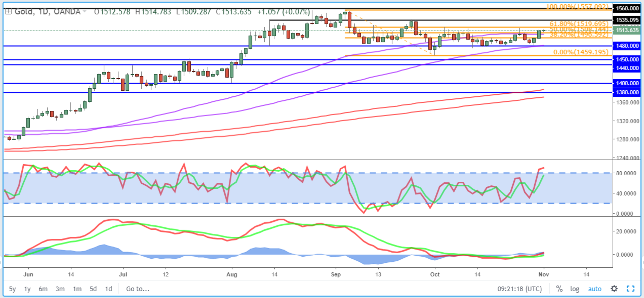The image size is (644, 298).
Task: Click the current price label 1513.635
Action: pyautogui.click(x=627, y=30)
